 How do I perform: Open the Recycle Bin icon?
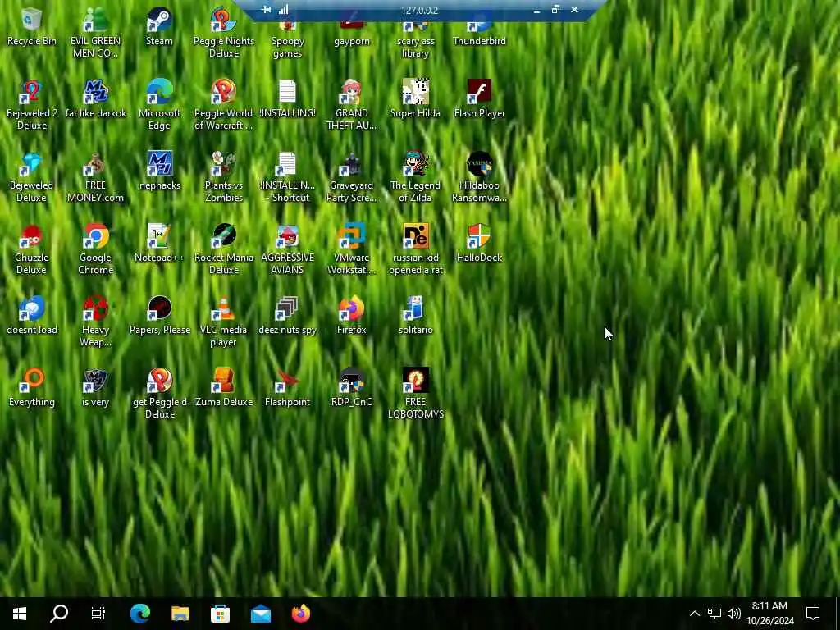pyautogui.click(x=32, y=27)
